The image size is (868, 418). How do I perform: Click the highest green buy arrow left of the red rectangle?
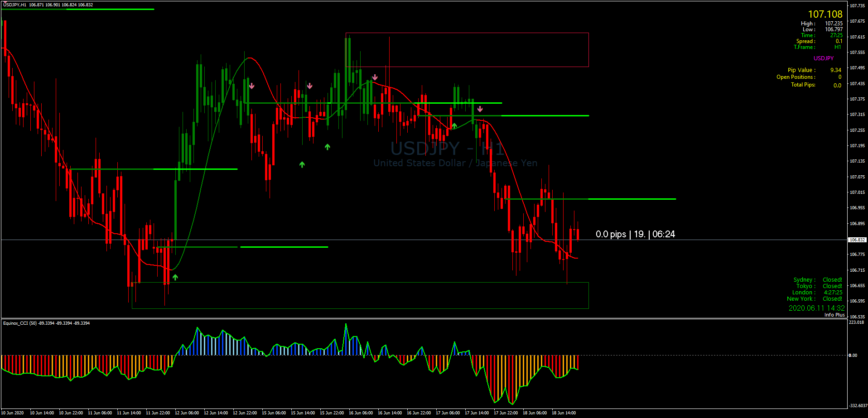[x=327, y=147]
